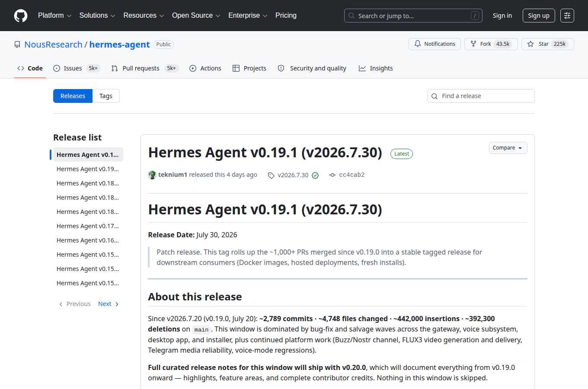The width and height of the screenshot is (588, 389).
Task: Expand the Platform menu
Action: [x=55, y=16]
